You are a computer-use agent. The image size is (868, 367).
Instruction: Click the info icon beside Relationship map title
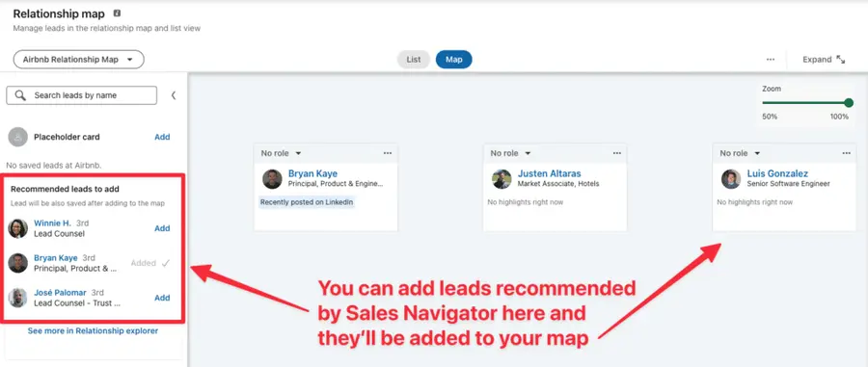(x=117, y=13)
